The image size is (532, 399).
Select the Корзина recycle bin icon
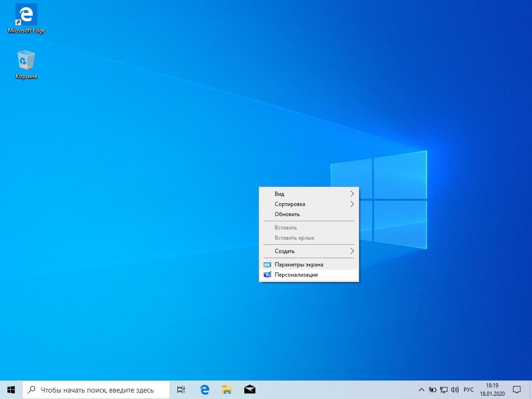click(x=26, y=65)
